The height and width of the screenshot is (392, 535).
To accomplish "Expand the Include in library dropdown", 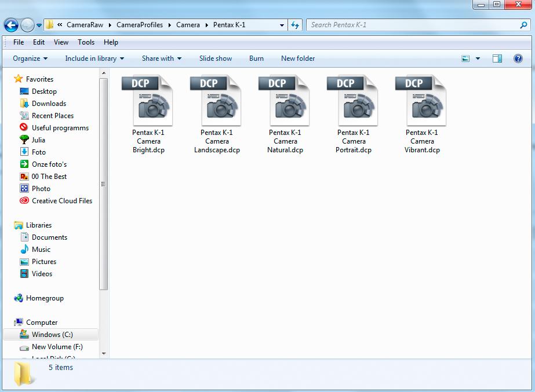I will coord(94,58).
